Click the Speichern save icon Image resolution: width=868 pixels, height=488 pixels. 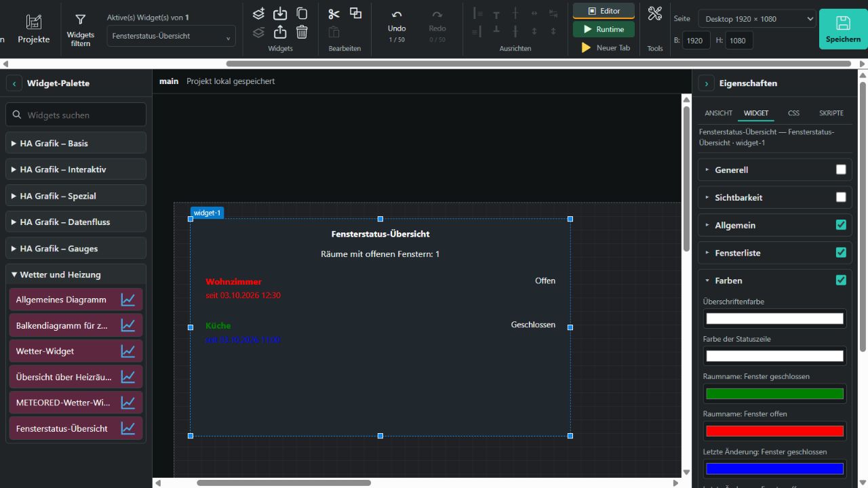coord(843,22)
